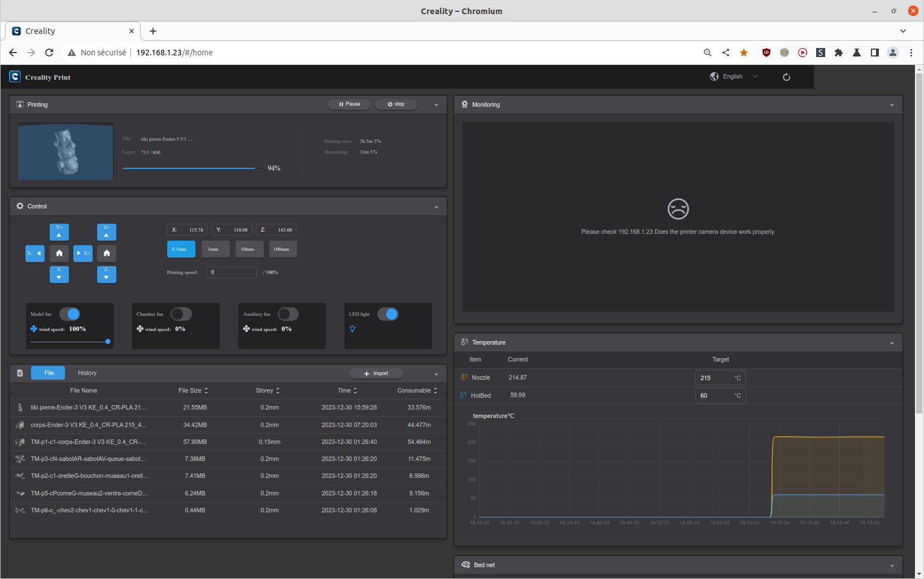Screen dimensions: 924x579
Task: Select the corps-Ender-3 V3 KE file row
Action: [228, 425]
